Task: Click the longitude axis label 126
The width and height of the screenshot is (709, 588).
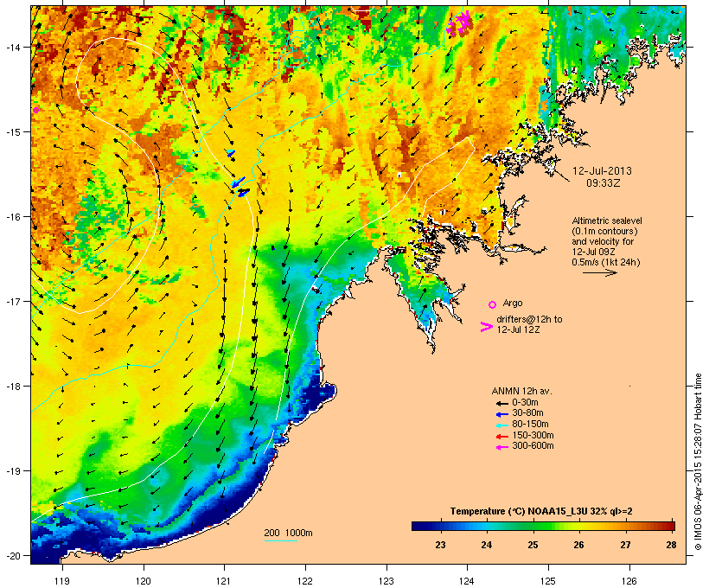Action: click(629, 581)
